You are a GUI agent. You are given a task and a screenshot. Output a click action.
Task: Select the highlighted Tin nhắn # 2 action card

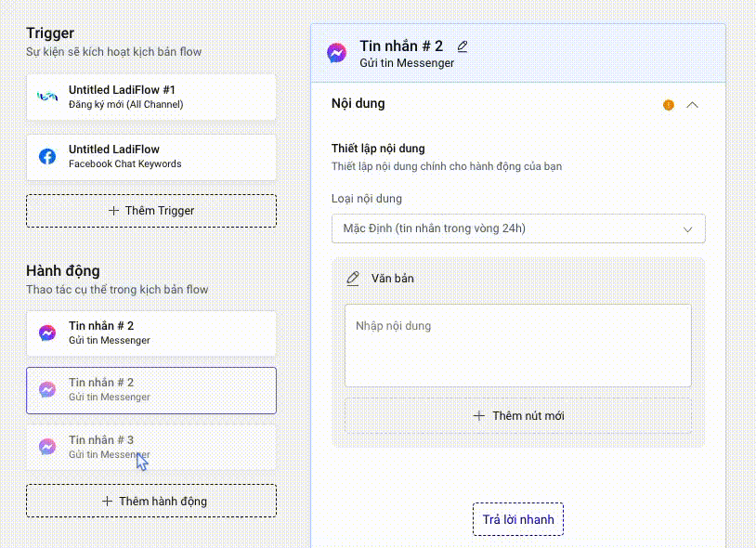[151, 390]
